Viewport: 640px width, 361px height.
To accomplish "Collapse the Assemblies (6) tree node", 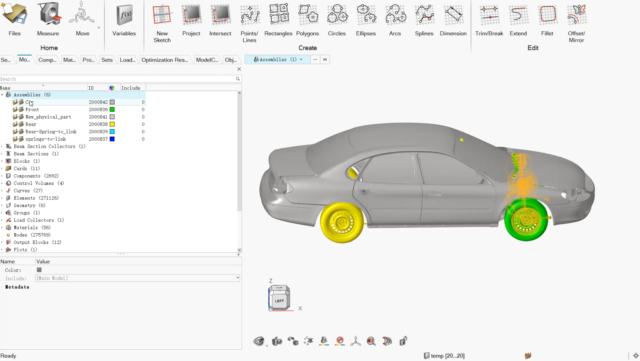I will click(x=2, y=95).
